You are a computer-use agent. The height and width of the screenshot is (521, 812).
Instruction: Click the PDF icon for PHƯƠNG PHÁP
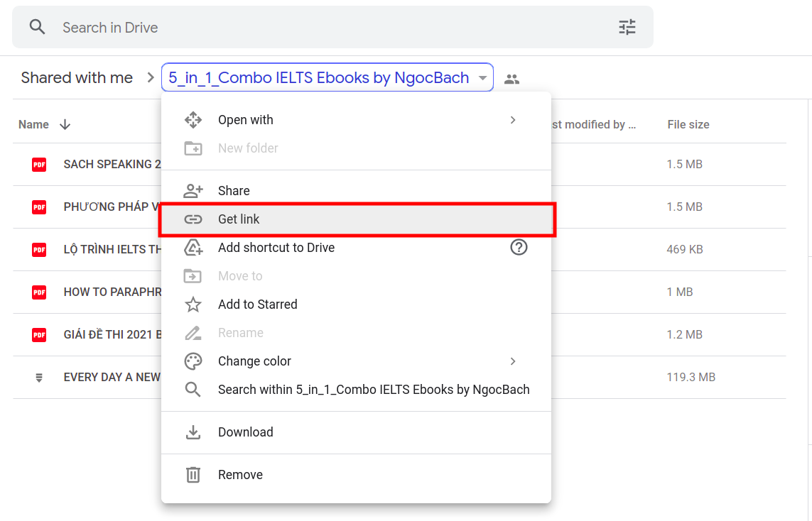pos(39,207)
